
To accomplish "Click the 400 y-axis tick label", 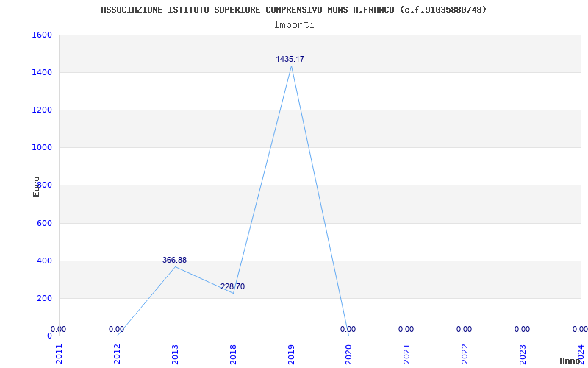I will point(44,261).
